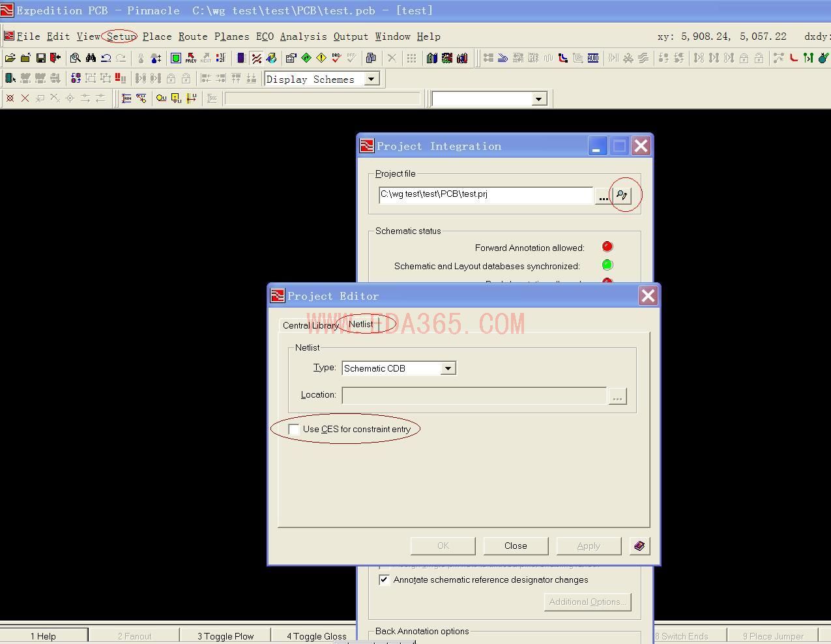Click the project file browse '...' button
The width and height of the screenshot is (831, 644).
coord(604,196)
